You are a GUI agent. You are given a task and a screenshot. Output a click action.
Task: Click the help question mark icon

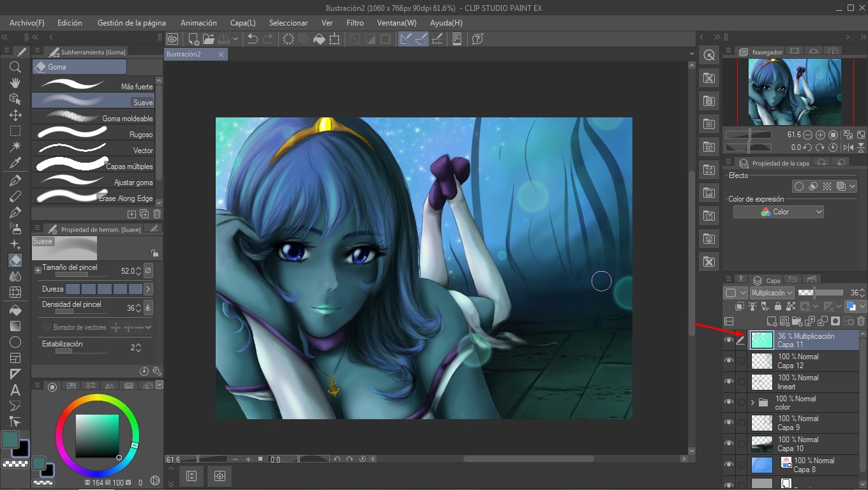click(477, 39)
